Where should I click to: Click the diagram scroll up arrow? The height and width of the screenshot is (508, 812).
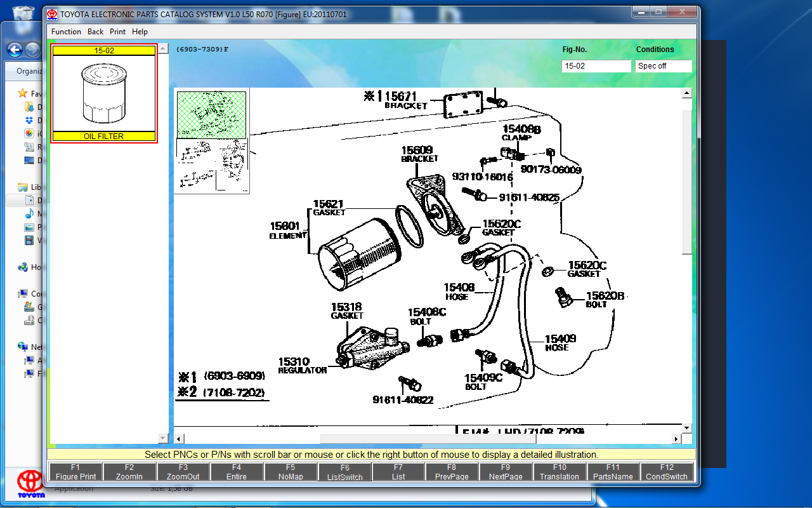click(x=686, y=93)
